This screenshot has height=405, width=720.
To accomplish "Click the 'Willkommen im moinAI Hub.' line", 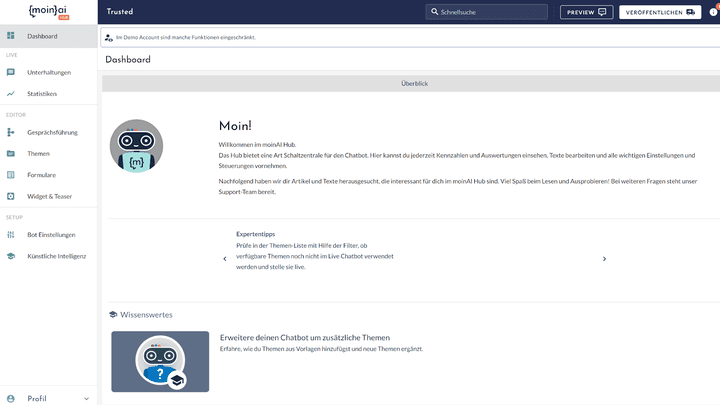I will click(x=257, y=145).
